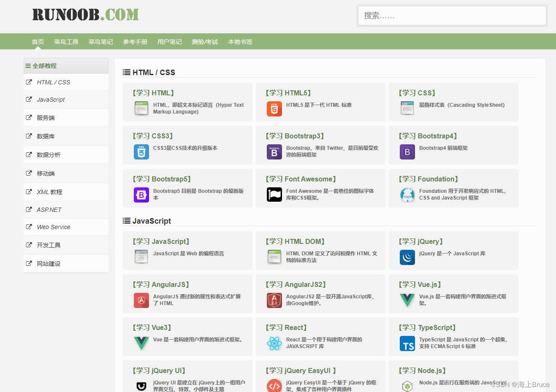556x392 pixels.
Task: Click the Vue3 logo icon
Action: [141, 343]
